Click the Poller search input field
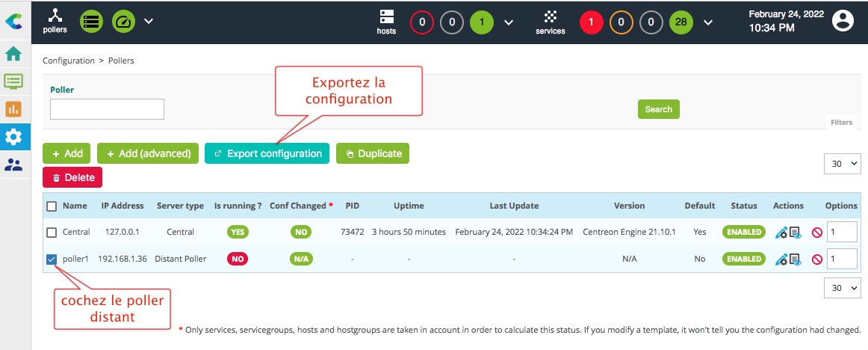This screenshot has width=868, height=350. coord(107,109)
